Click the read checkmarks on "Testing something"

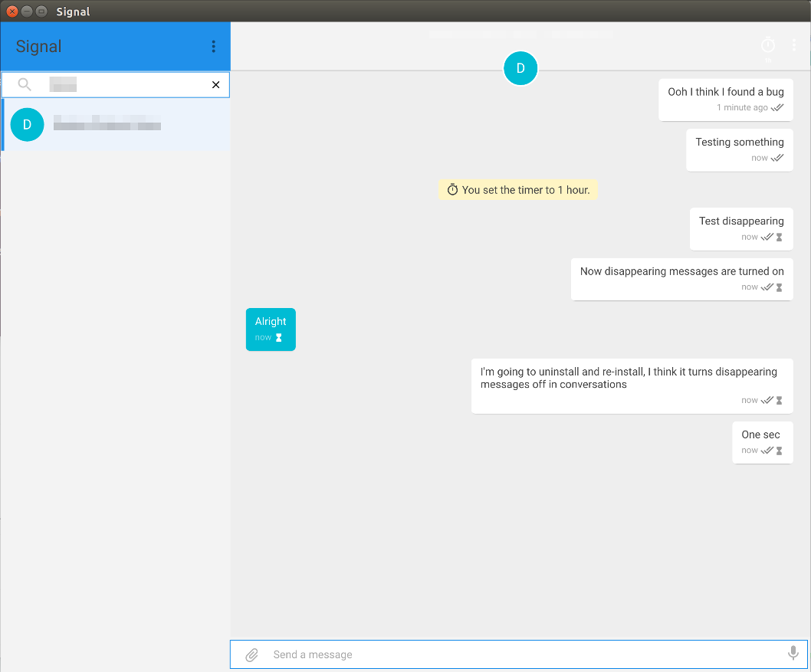coord(777,158)
